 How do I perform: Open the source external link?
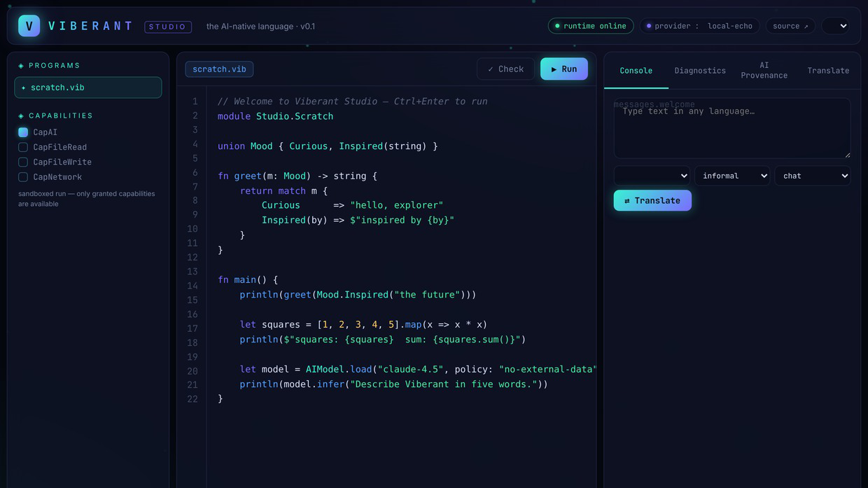click(x=790, y=26)
